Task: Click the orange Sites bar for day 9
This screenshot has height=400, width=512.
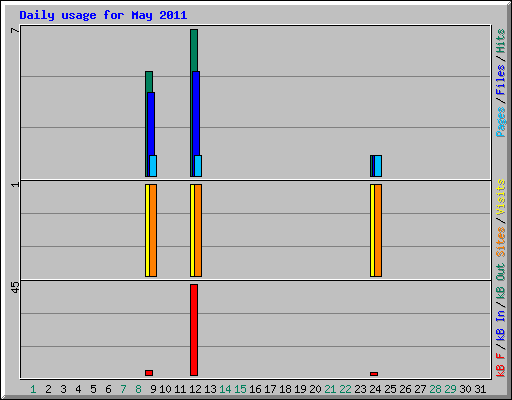Action: [x=153, y=230]
